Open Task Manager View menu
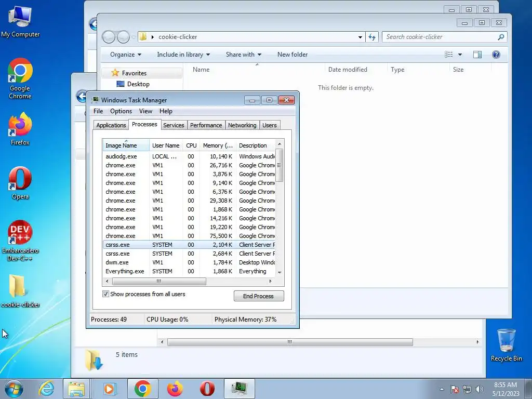The image size is (532, 399). click(x=145, y=111)
